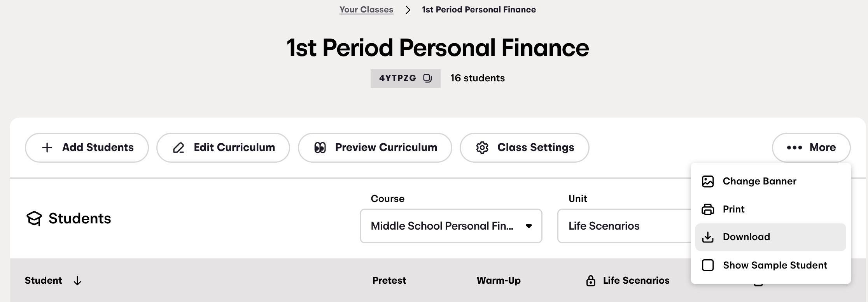Viewport: 868px width, 302px height.
Task: Click the download arrow icon
Action: coord(708,237)
